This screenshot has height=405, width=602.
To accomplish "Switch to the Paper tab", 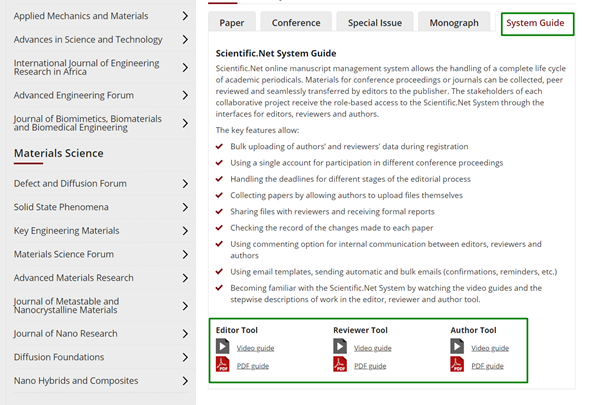I will [x=232, y=22].
